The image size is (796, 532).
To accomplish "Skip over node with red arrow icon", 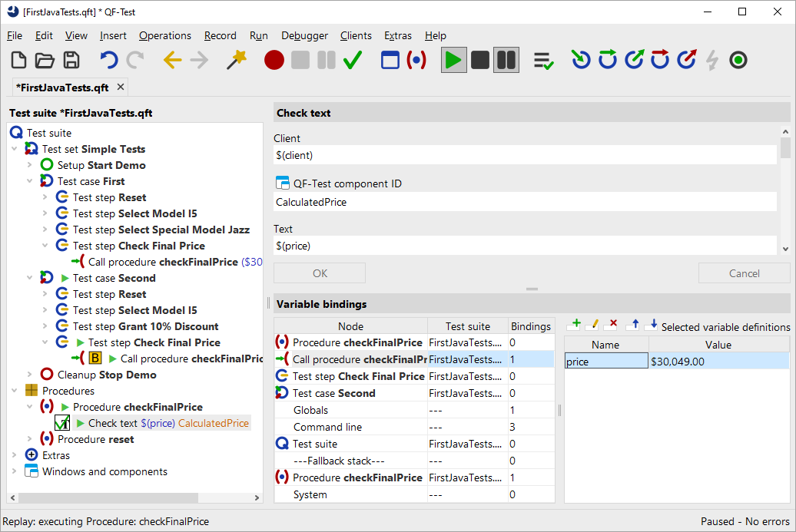I will click(660, 60).
